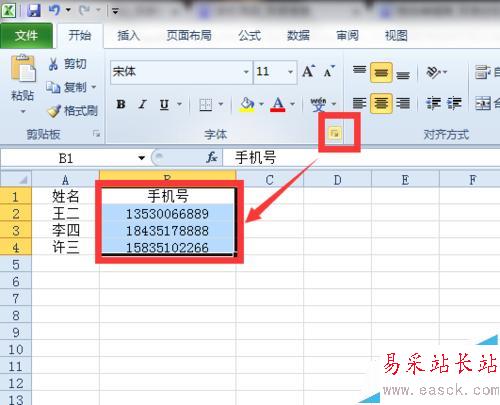500x405 pixels.
Task: Click cell containing 李四
Action: [65, 231]
